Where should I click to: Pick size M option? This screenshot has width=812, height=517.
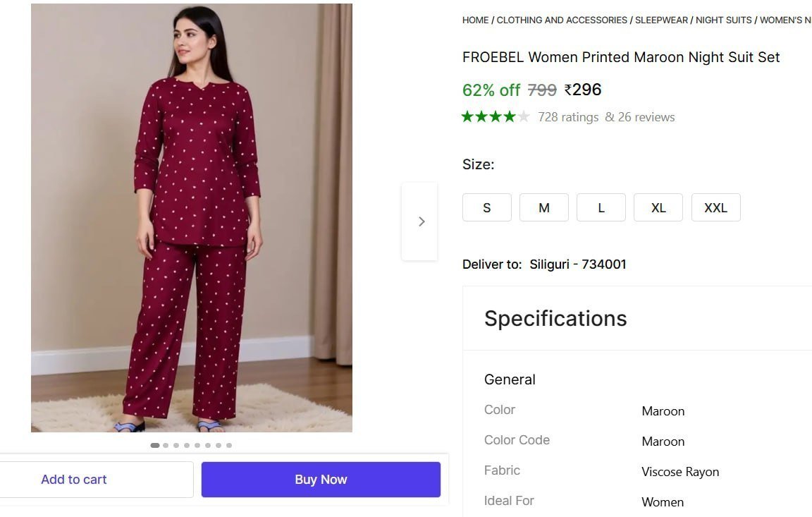543,207
